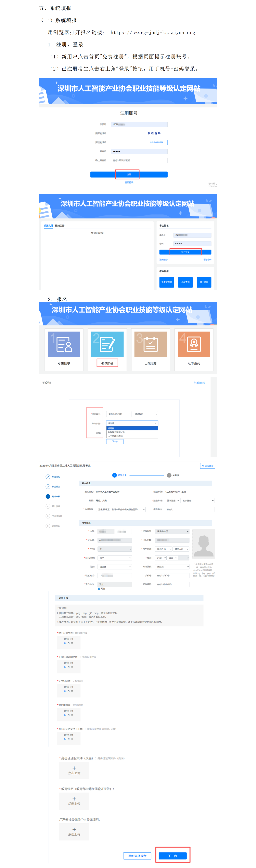
Task: Click the 返回登录 link
Action: (129, 182)
